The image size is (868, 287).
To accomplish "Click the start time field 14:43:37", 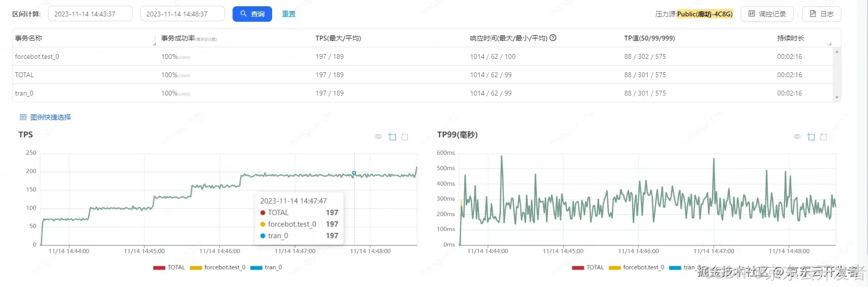I will click(90, 14).
